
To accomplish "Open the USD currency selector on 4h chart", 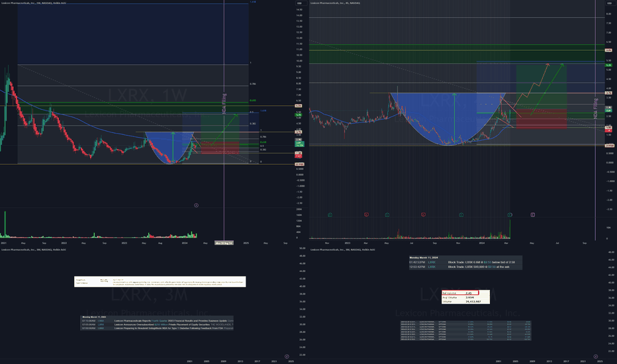I will pos(609,3).
